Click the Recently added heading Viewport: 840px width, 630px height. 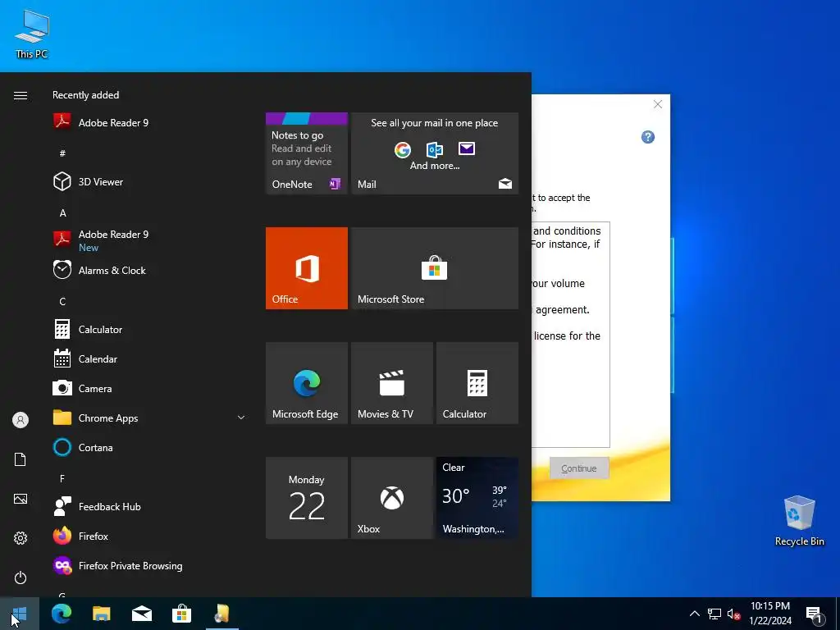pyautogui.click(x=85, y=95)
